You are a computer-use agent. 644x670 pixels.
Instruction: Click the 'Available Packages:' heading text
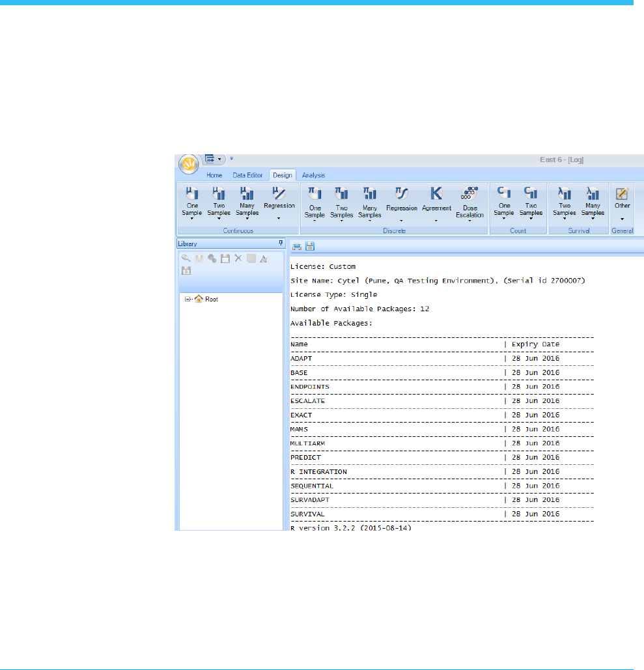[x=331, y=323]
